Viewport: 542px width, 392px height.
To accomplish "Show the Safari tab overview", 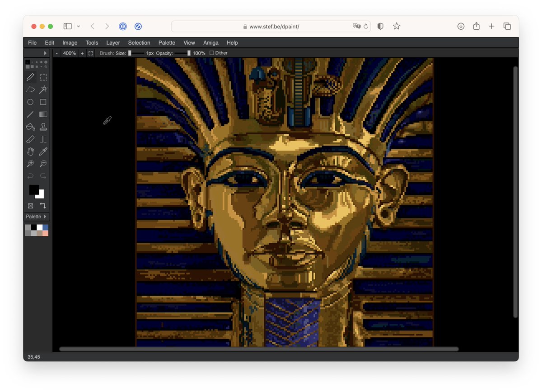I will click(x=507, y=26).
